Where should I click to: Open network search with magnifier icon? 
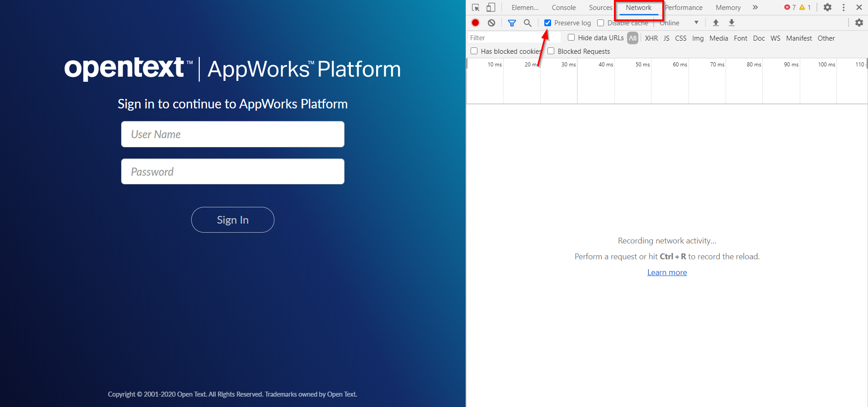coord(528,23)
